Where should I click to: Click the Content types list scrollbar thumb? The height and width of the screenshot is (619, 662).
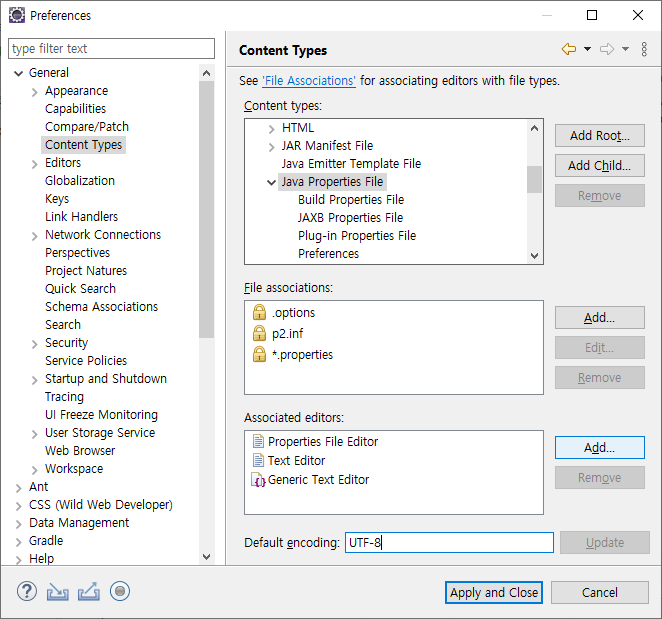[x=534, y=179]
